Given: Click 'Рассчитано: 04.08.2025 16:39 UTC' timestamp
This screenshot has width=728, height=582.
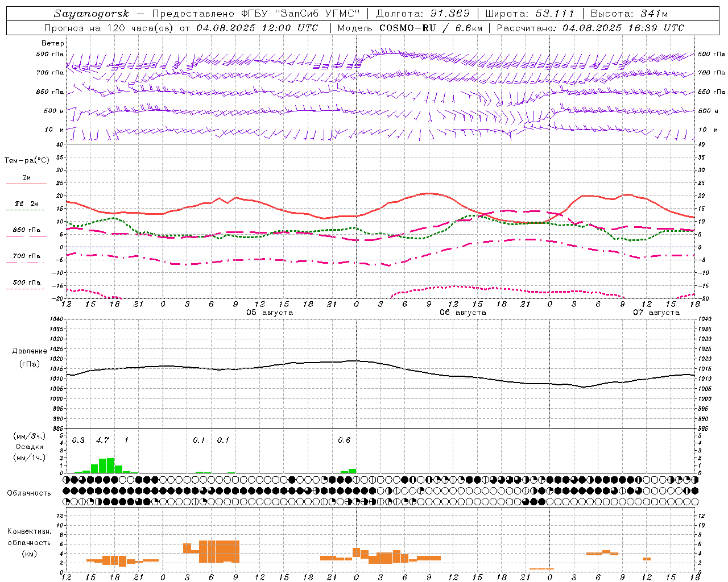Looking at the screenshot, I should pos(590,28).
